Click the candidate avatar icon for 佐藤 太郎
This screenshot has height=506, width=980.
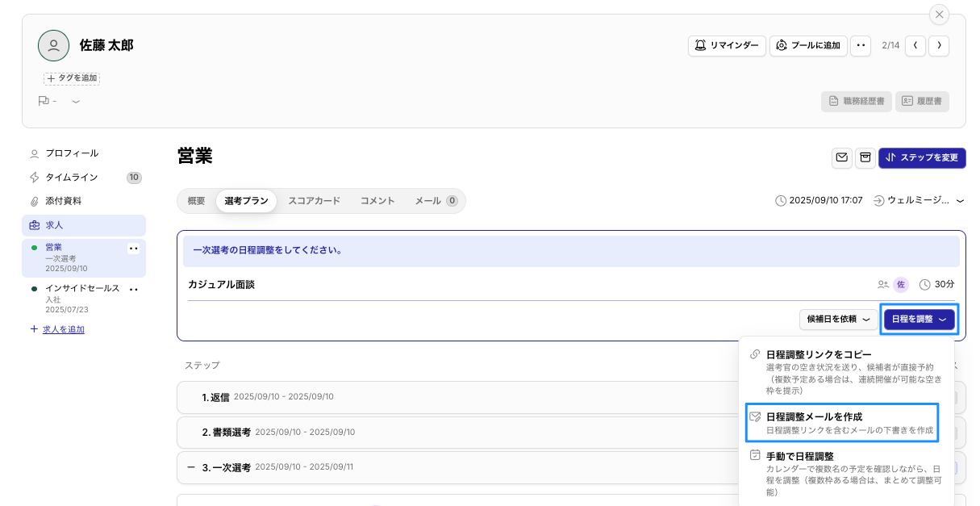(53, 46)
